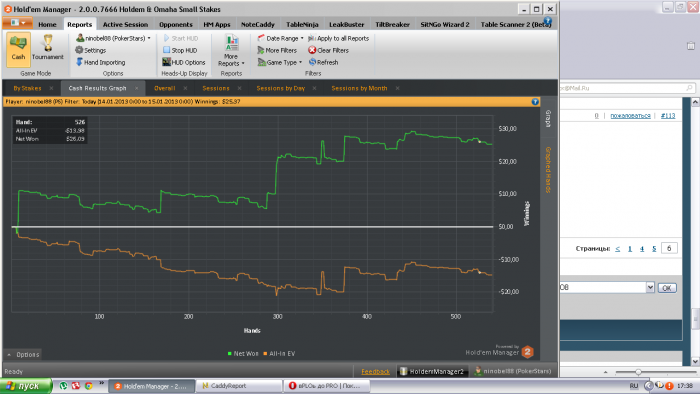Toggle All-In EV legend entry
This screenshot has height=394, width=700.
point(279,353)
